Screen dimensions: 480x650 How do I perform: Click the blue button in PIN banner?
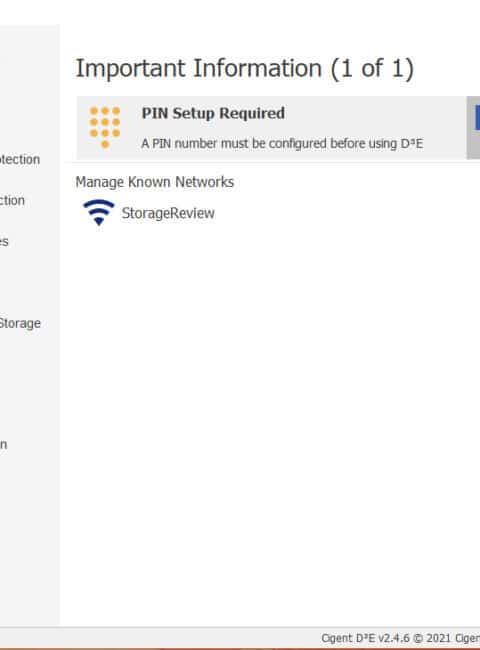478,118
